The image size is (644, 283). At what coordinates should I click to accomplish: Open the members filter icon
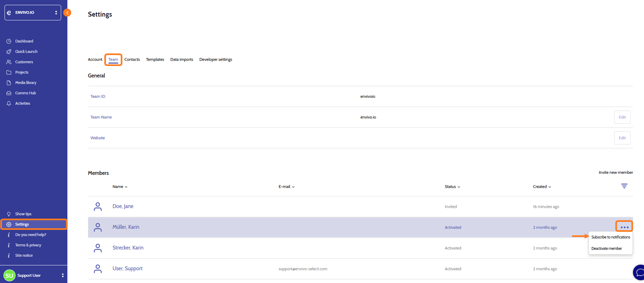624,186
